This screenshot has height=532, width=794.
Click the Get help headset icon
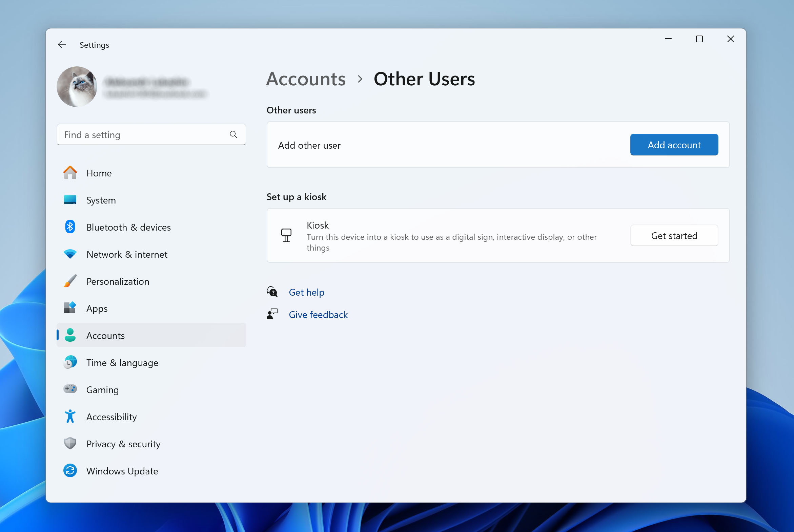coord(272,292)
